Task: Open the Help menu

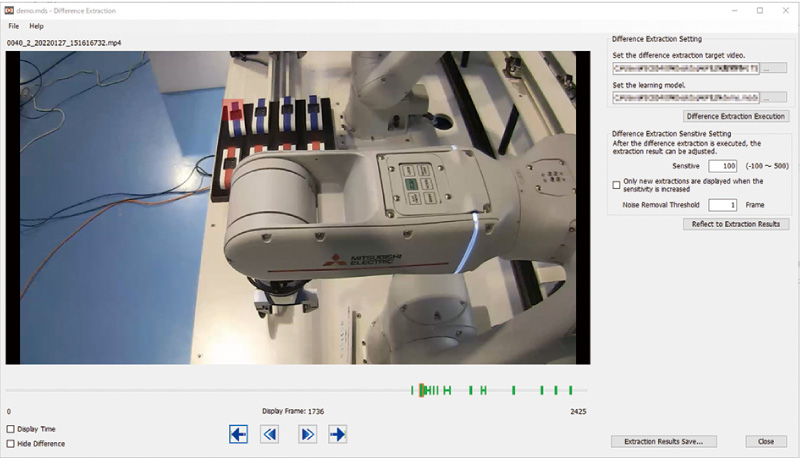Action: pos(37,26)
